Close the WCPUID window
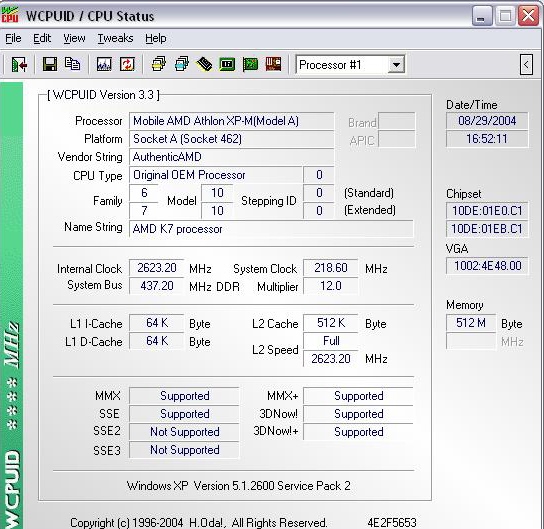Viewport: 544px width, 529px height. [528, 16]
